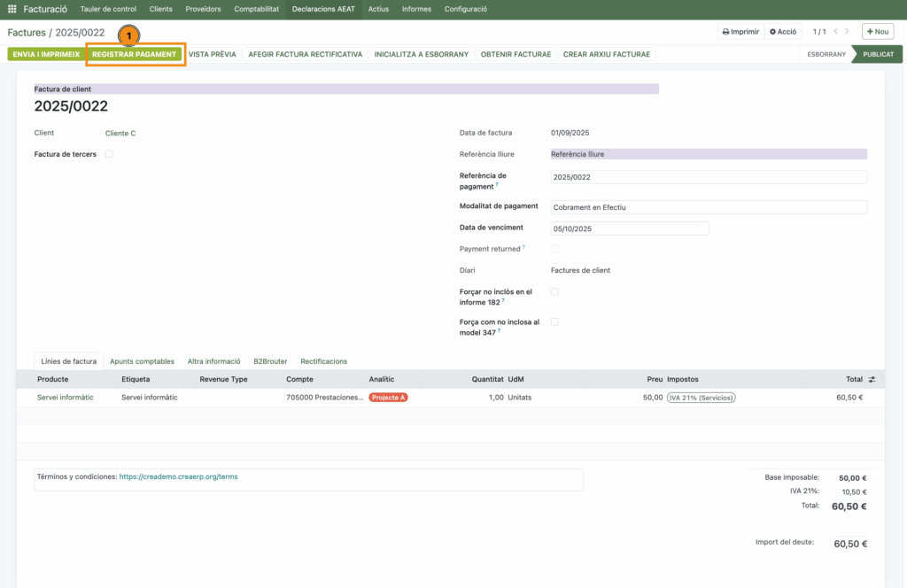The image size is (907, 588).
Task: Click the Registrar Pagament button
Action: tap(134, 54)
